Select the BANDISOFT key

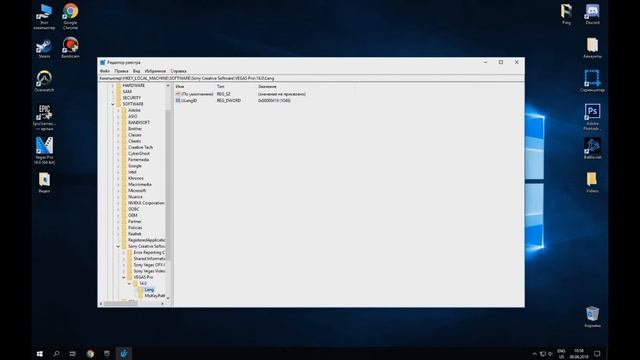pyautogui.click(x=139, y=122)
